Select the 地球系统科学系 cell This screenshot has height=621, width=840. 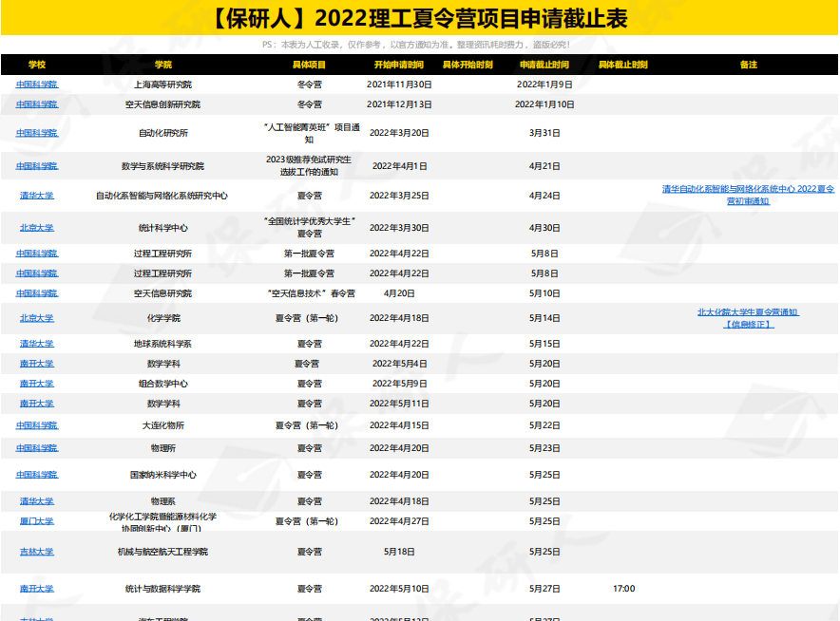[x=162, y=344]
